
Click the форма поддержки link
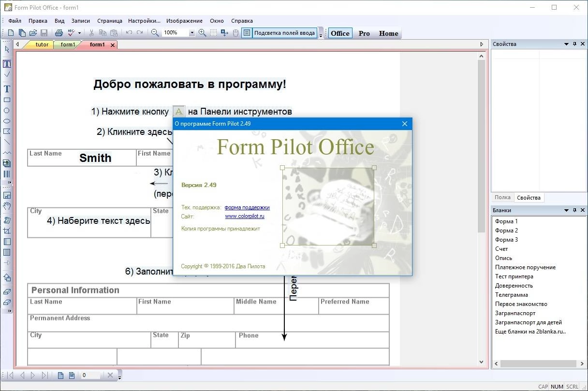(247, 207)
